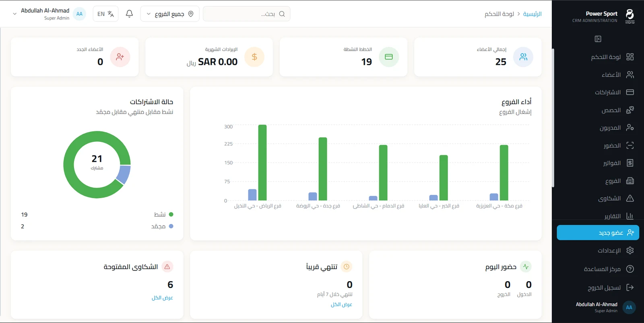Switch language with EN button
Image resolution: width=644 pixels, height=323 pixels.
105,14
